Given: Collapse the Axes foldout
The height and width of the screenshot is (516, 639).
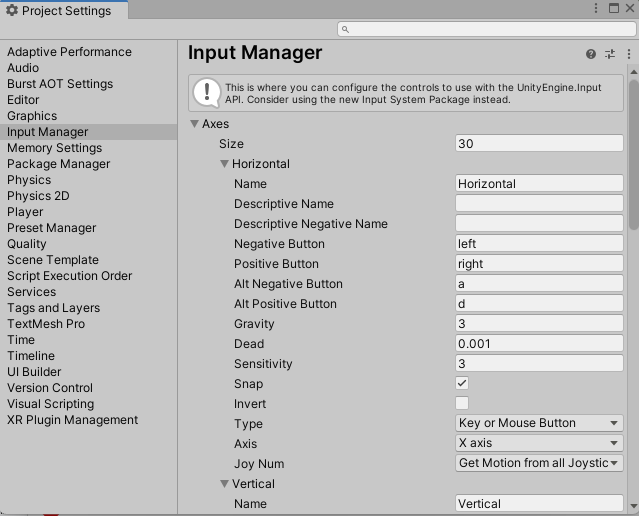Looking at the screenshot, I should tap(194, 124).
